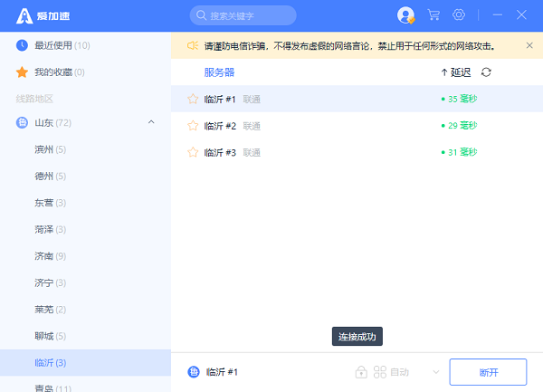Click the 35 毫秒 latency value

coord(459,99)
